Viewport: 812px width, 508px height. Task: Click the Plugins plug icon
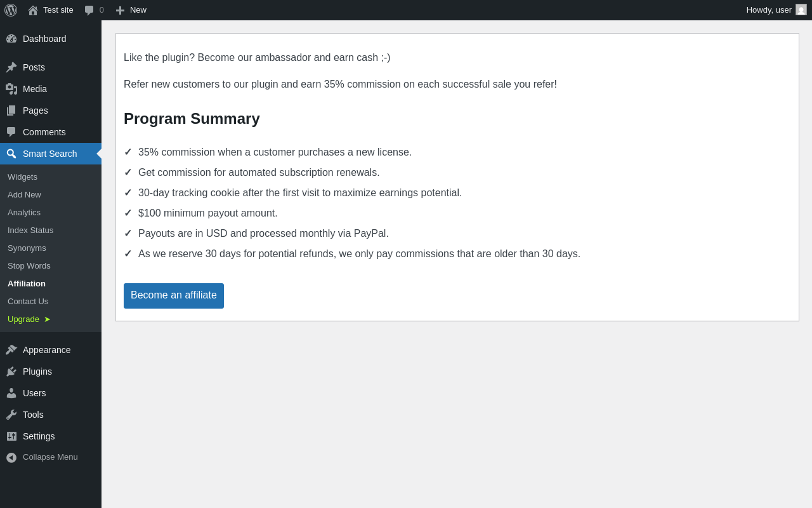coord(11,371)
